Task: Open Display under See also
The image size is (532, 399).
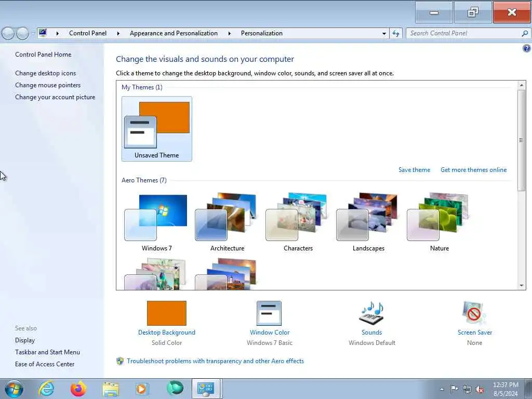Action: click(x=25, y=340)
